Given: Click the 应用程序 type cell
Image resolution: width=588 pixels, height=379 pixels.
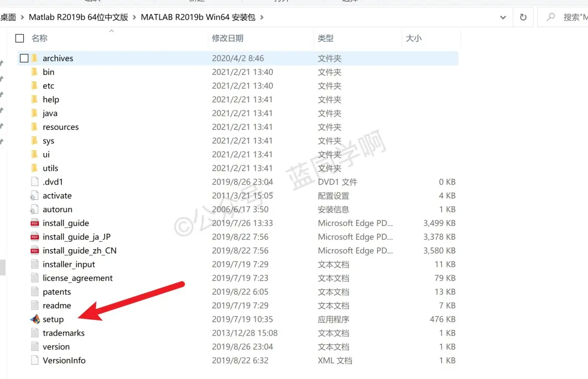Looking at the screenshot, I should pyautogui.click(x=333, y=319).
